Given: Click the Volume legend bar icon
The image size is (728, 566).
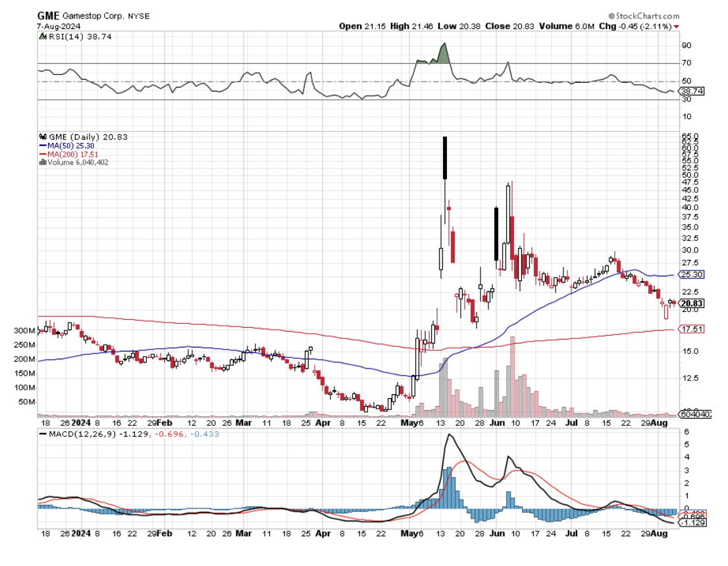Looking at the screenshot, I should 42,162.
